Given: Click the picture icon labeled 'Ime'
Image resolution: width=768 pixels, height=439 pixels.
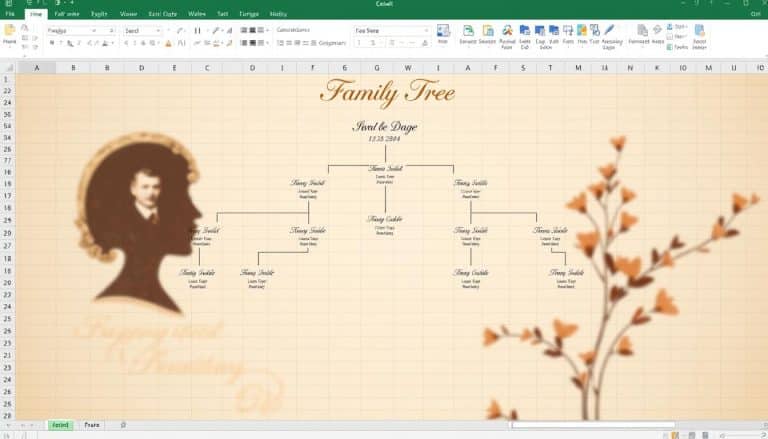Looking at the screenshot, I should (x=443, y=31).
